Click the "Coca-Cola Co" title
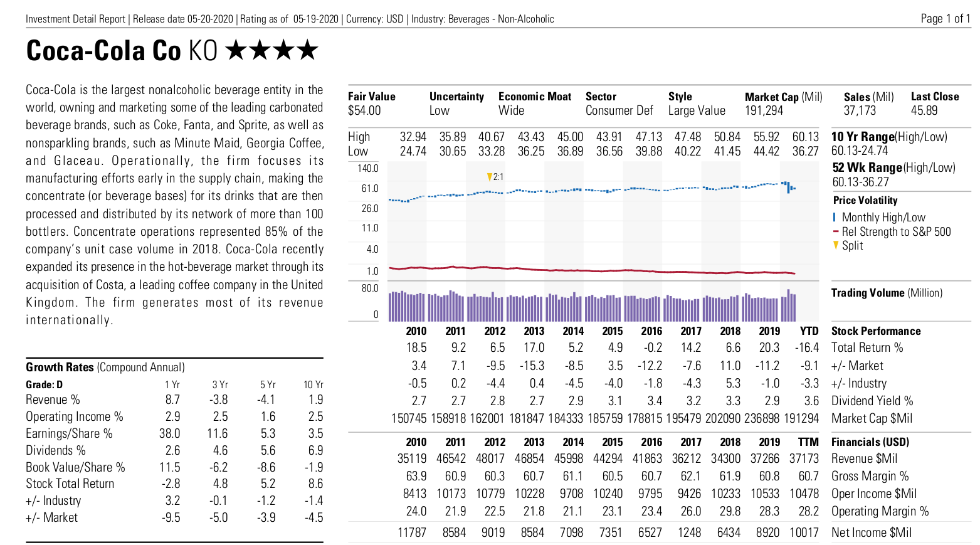 pyautogui.click(x=103, y=51)
